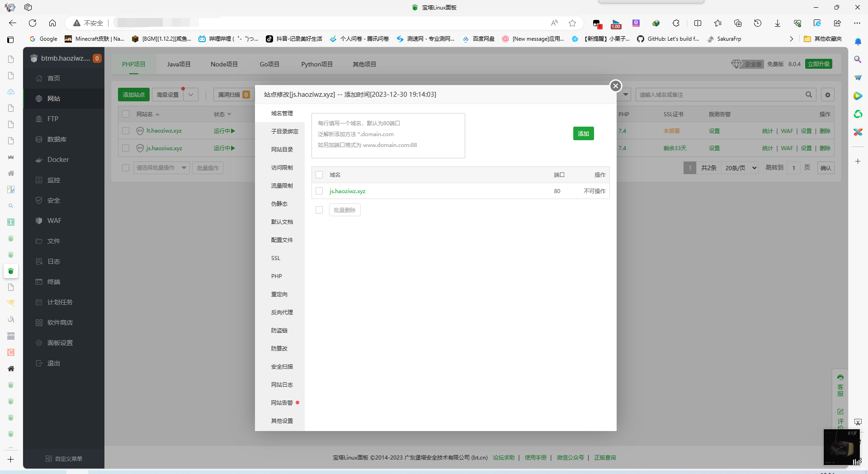This screenshot has width=868, height=474.
Task: Click 自定义菜单 at sidebar bottom
Action: tap(64, 459)
